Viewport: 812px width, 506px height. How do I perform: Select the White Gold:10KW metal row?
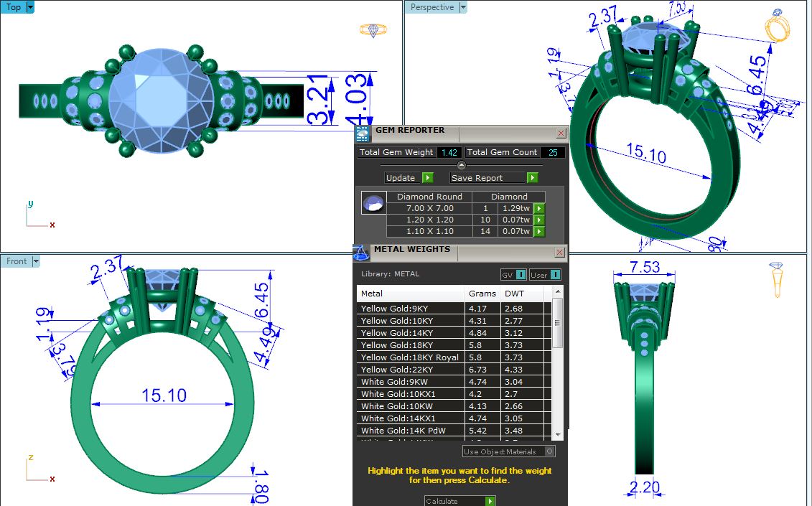(x=410, y=406)
